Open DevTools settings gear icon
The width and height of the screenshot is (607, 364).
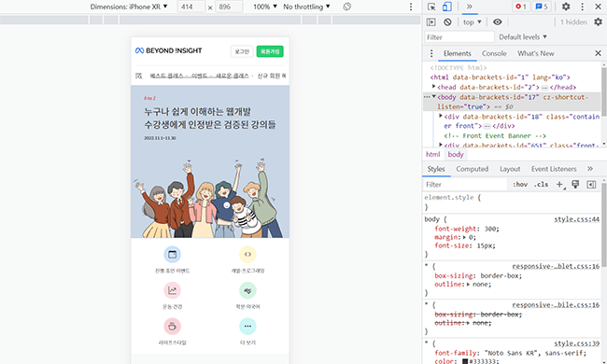566,7
